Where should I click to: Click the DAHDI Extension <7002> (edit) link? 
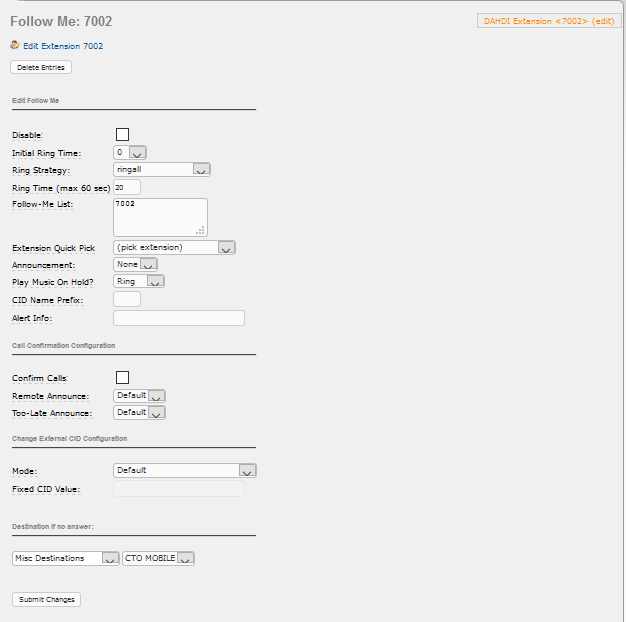(x=549, y=21)
